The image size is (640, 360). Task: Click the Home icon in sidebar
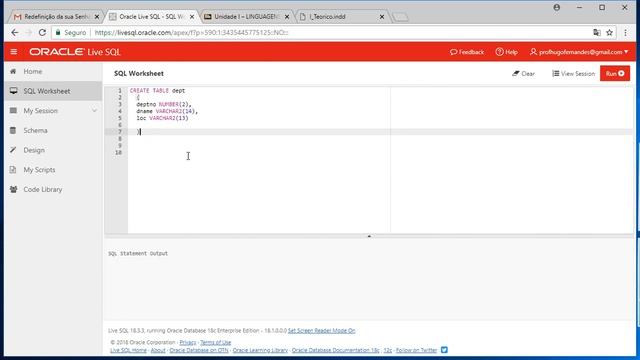coord(13,71)
